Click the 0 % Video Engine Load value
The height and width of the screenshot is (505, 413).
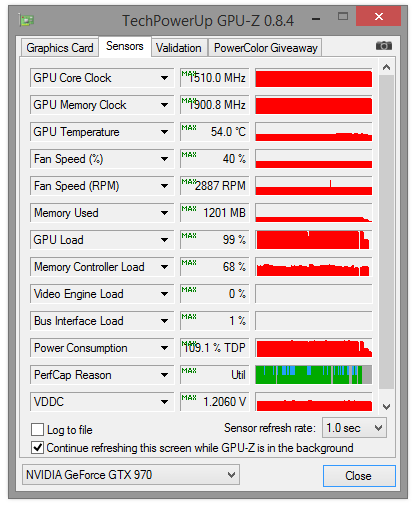coord(215,294)
